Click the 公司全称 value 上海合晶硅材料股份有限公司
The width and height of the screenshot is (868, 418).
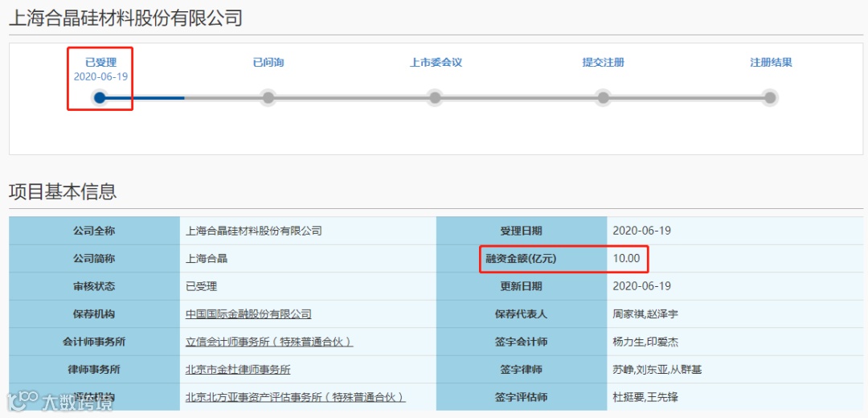(x=253, y=231)
